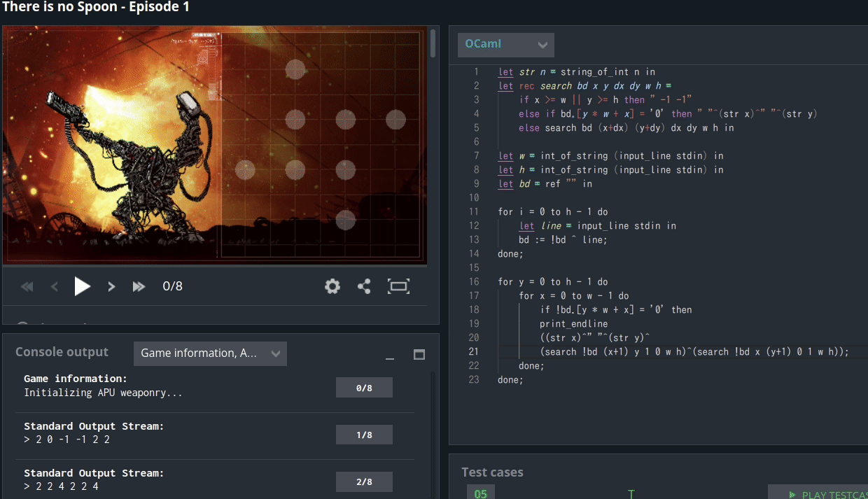Click the left panel vertical scrollbar
The width and height of the screenshot is (868, 499).
pyautogui.click(x=433, y=43)
